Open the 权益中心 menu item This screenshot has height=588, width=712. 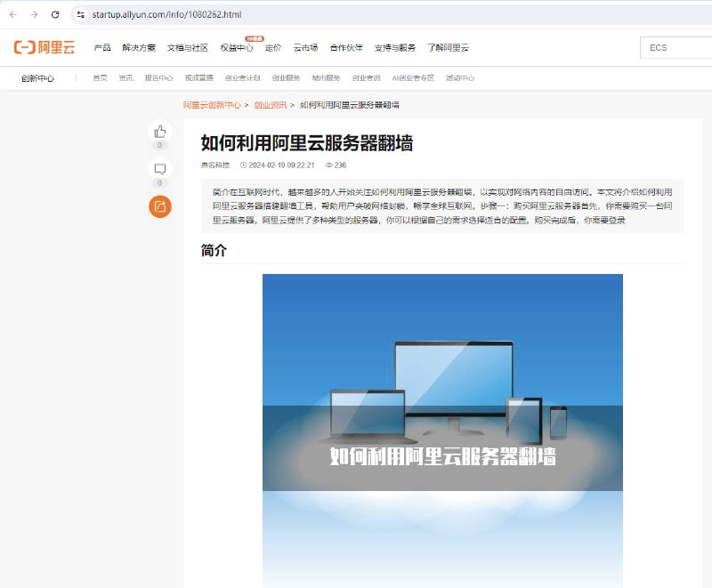237,48
